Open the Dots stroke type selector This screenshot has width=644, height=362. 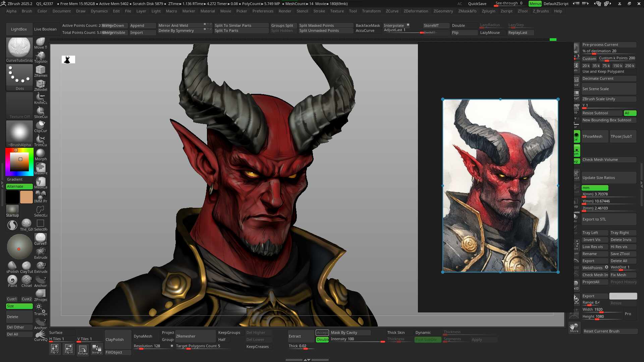coord(19,77)
